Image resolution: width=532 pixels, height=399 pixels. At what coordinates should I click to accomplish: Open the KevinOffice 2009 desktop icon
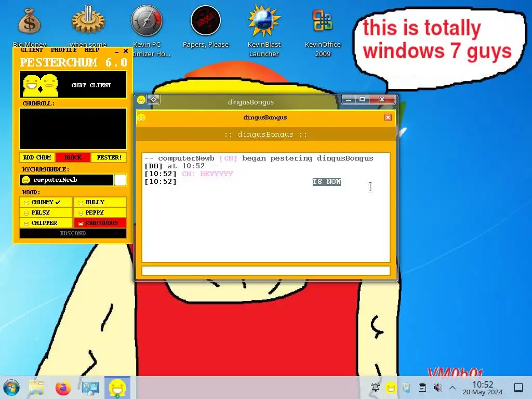323,21
